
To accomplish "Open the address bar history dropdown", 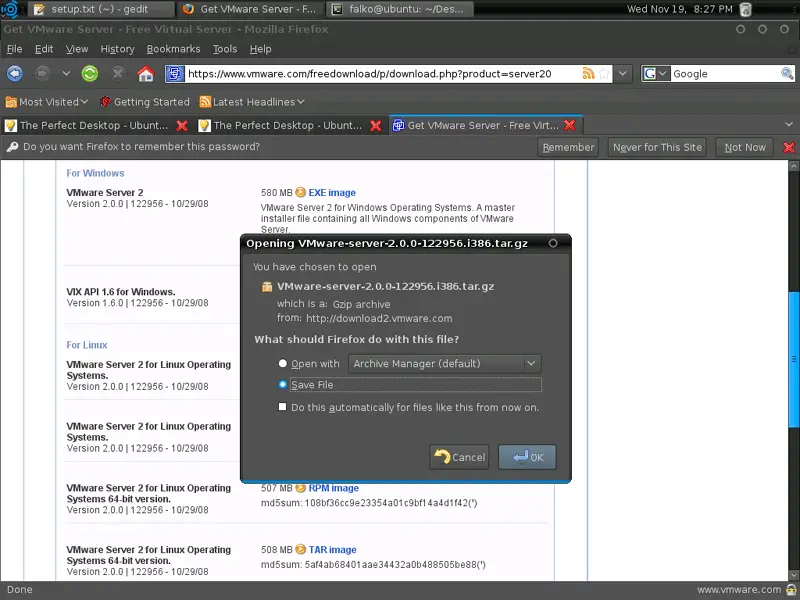I will tap(622, 73).
